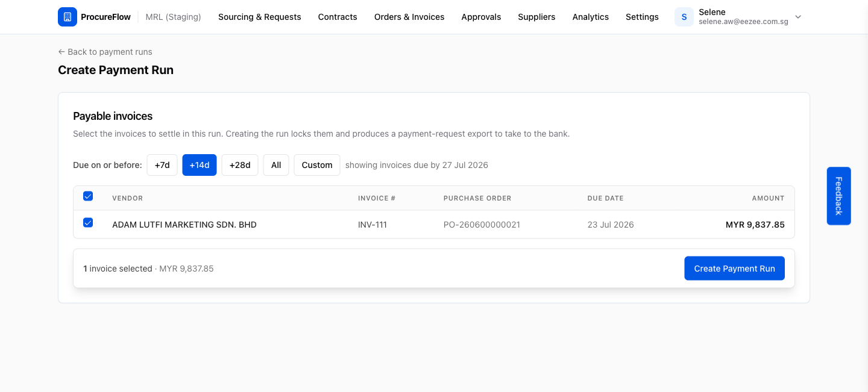
Task: Expand the user account chevron dropdown
Action: (x=798, y=17)
